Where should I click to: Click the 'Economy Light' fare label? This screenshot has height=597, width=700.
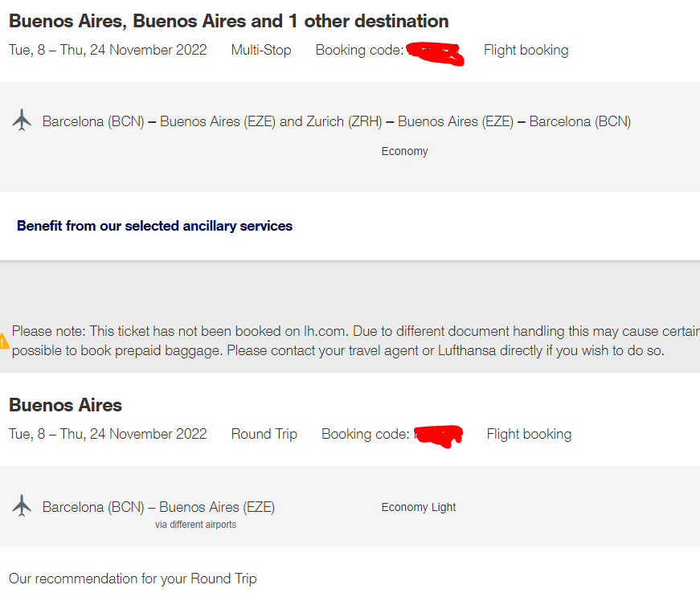[418, 507]
